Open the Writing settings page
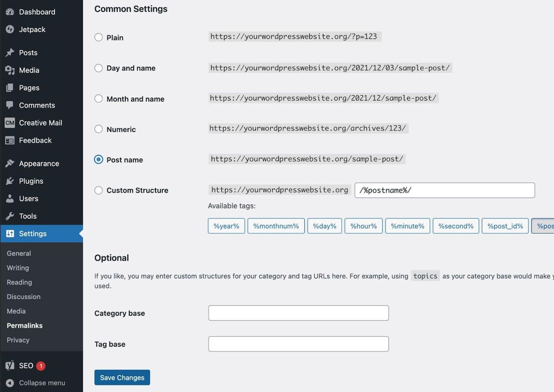 point(17,267)
